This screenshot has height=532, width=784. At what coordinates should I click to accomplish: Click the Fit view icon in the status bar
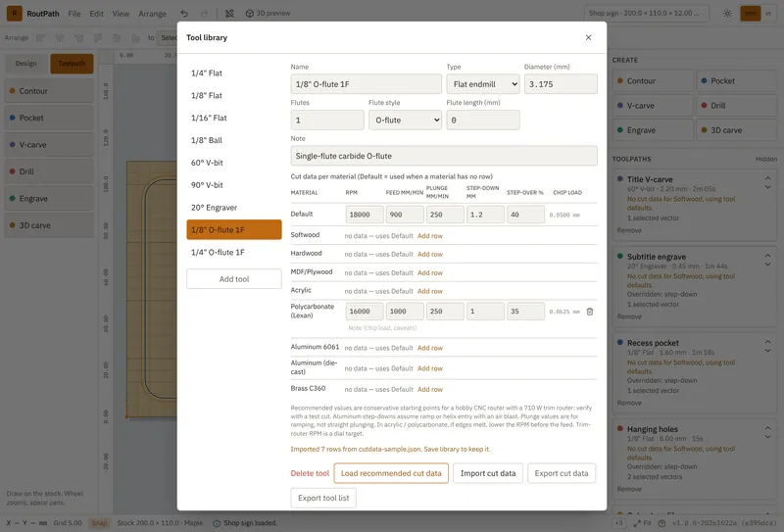(x=642, y=523)
